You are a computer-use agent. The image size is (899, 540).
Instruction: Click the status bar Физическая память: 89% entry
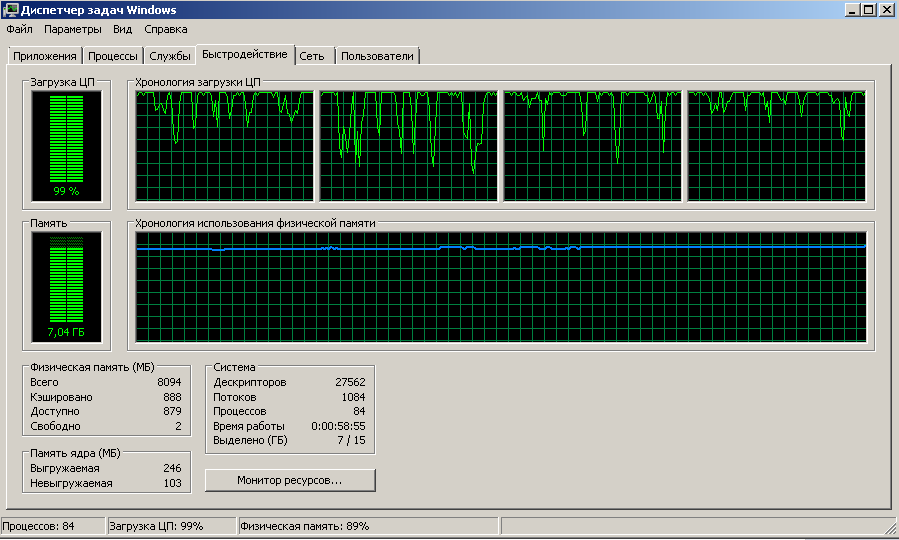tap(368, 526)
